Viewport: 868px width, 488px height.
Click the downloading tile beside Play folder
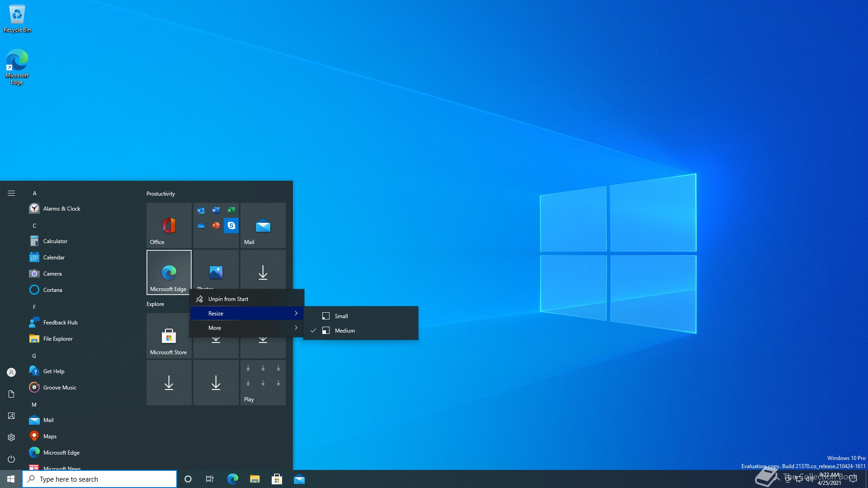pyautogui.click(x=216, y=383)
